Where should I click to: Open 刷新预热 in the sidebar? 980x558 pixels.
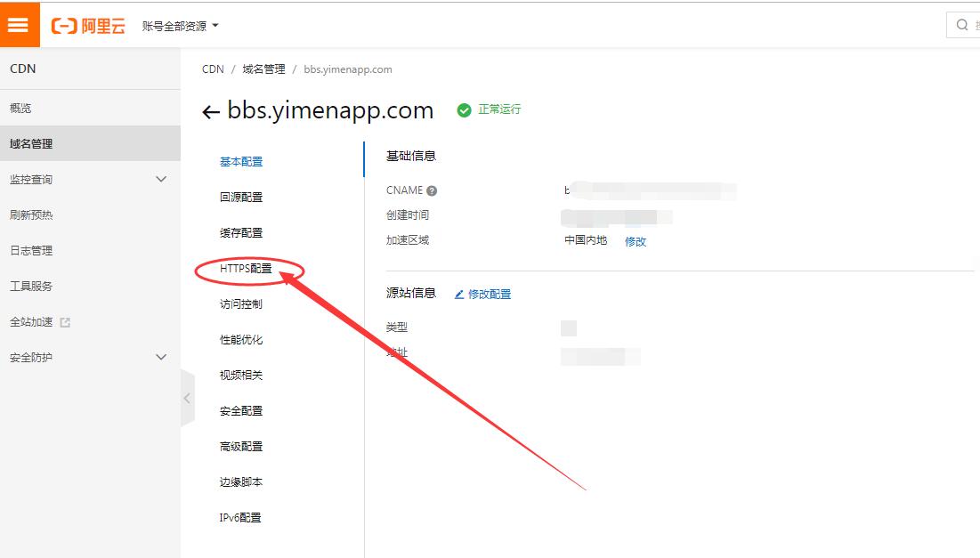point(31,215)
